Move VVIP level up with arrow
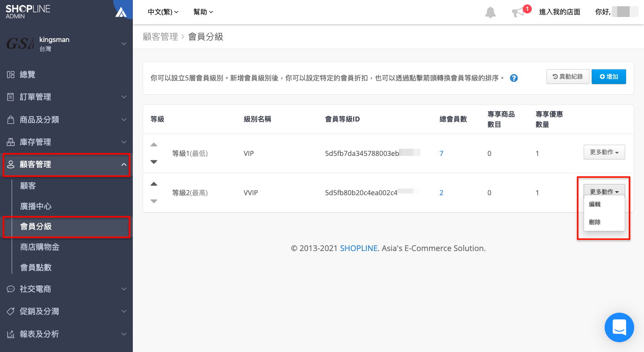This screenshot has width=644, height=352. coord(154,184)
